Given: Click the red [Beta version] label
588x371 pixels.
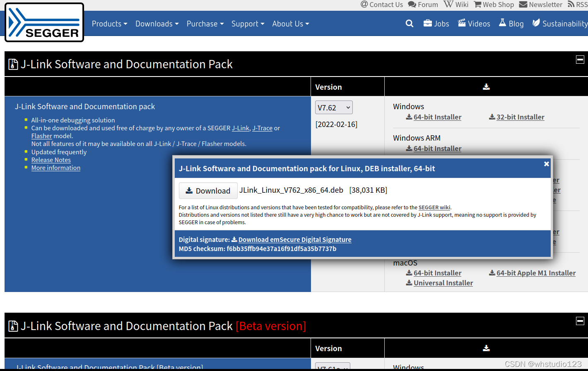Looking at the screenshot, I should coord(271,326).
